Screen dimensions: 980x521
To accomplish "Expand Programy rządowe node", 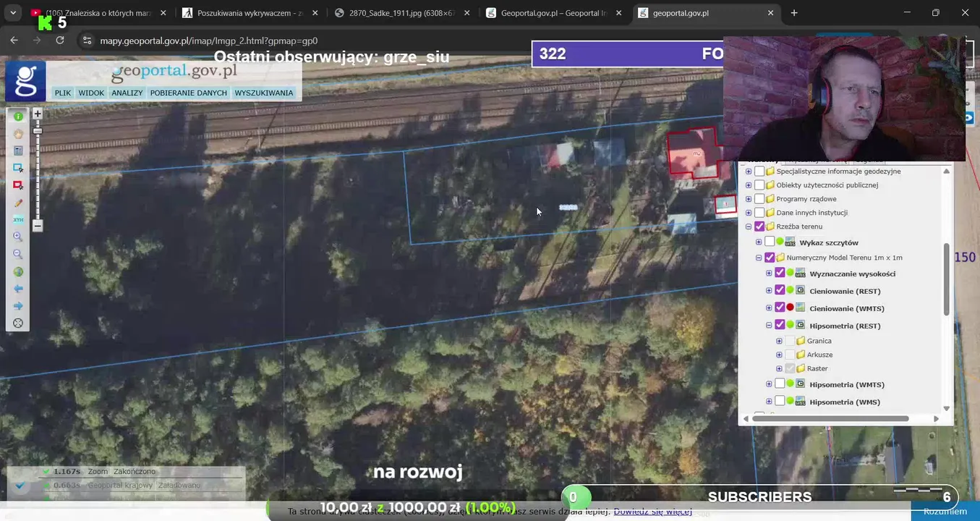I will [749, 199].
